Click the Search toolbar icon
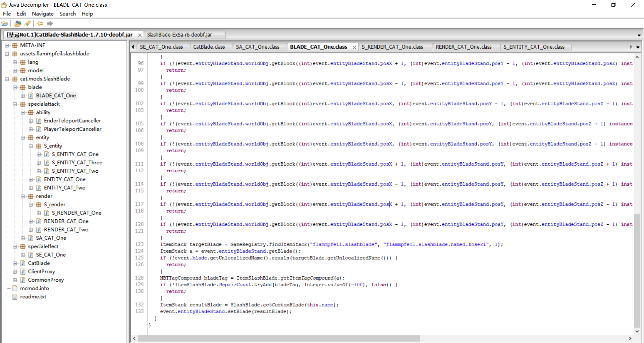 (x=28, y=23)
